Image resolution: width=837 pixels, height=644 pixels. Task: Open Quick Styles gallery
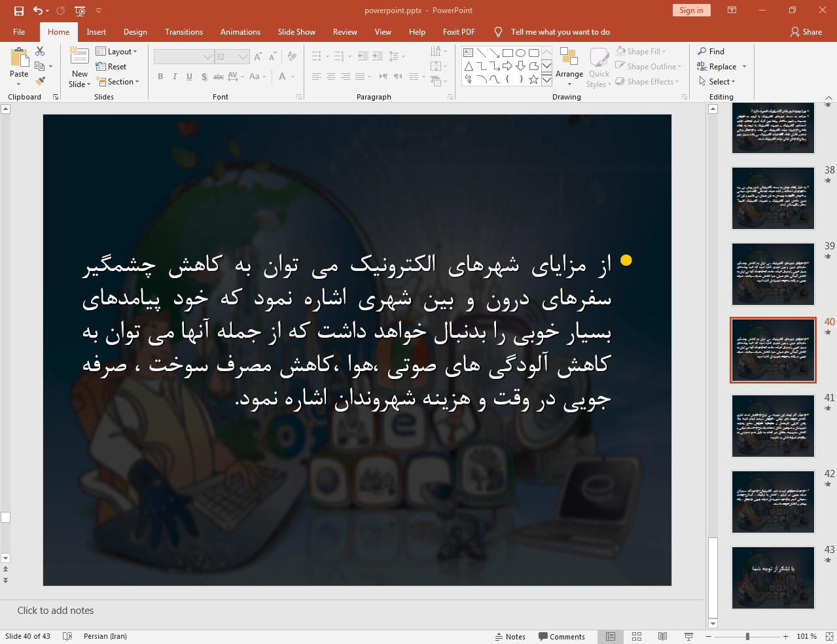(599, 67)
